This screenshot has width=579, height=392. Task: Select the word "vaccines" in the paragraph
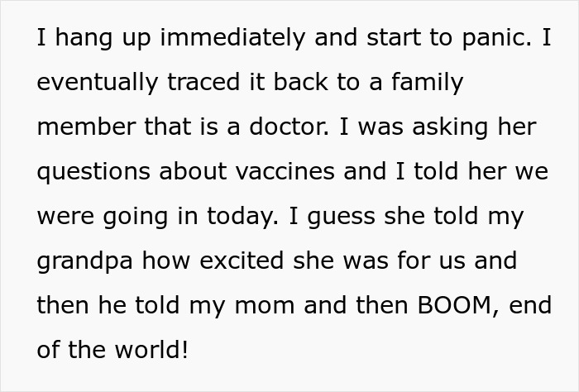tap(286, 172)
